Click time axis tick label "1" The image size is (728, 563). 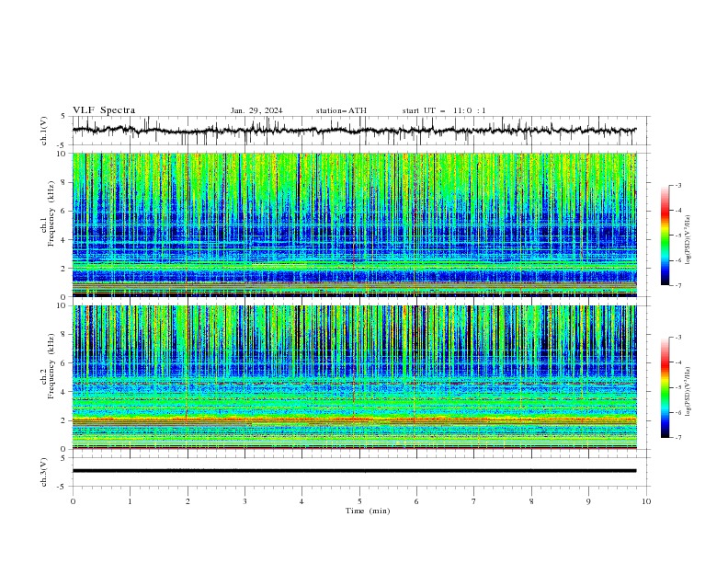(130, 501)
